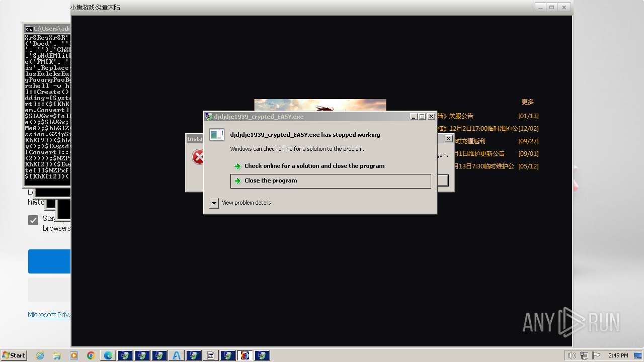Click the crashed program icon beside the error message

(x=217, y=134)
